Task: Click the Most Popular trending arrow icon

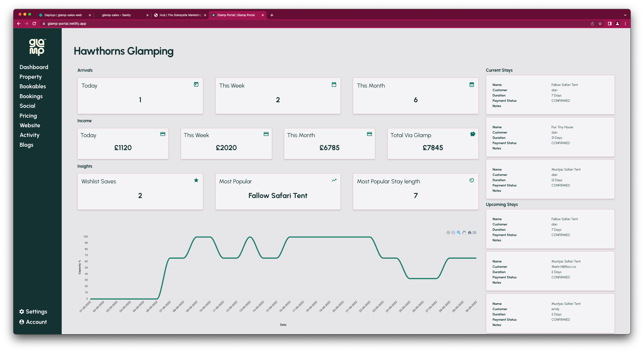Action: tap(334, 180)
